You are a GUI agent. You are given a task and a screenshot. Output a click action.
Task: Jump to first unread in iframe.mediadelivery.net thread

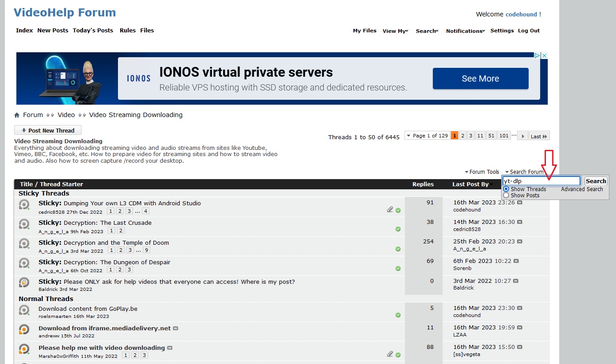176,329
